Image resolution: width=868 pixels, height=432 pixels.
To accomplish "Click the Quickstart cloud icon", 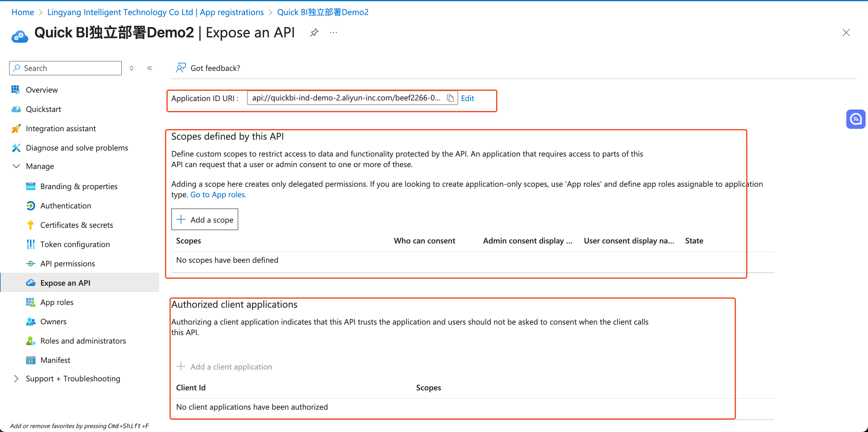I will (x=16, y=109).
